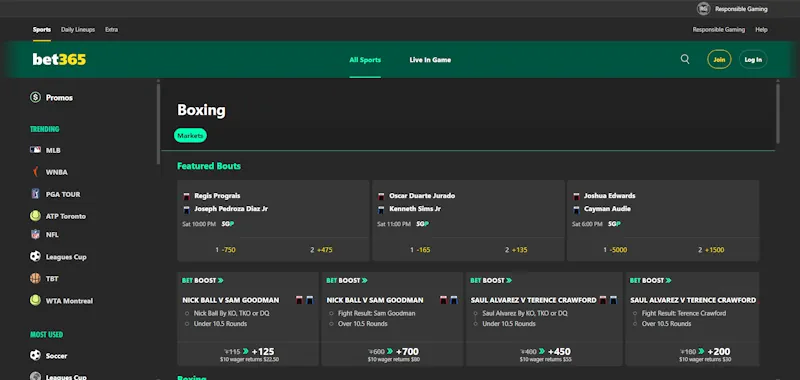The height and width of the screenshot is (380, 800).
Task: Click the main content vertical scrollbar
Action: [778, 113]
